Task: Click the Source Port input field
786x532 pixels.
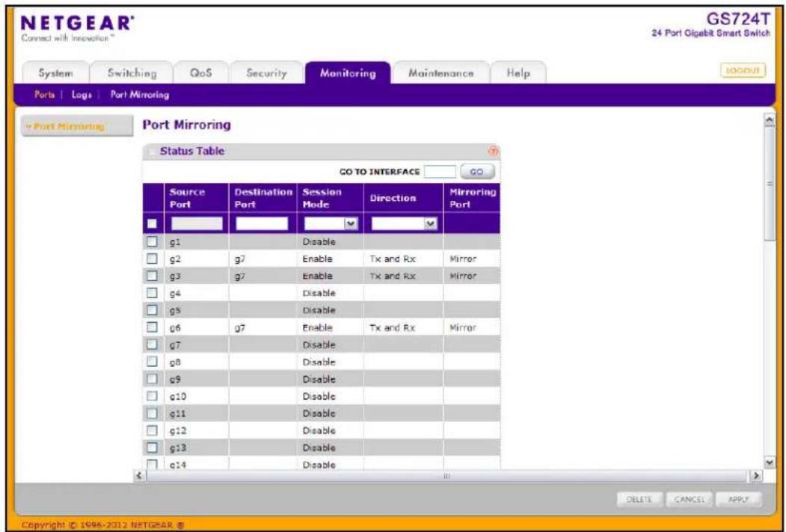Action: 197,223
